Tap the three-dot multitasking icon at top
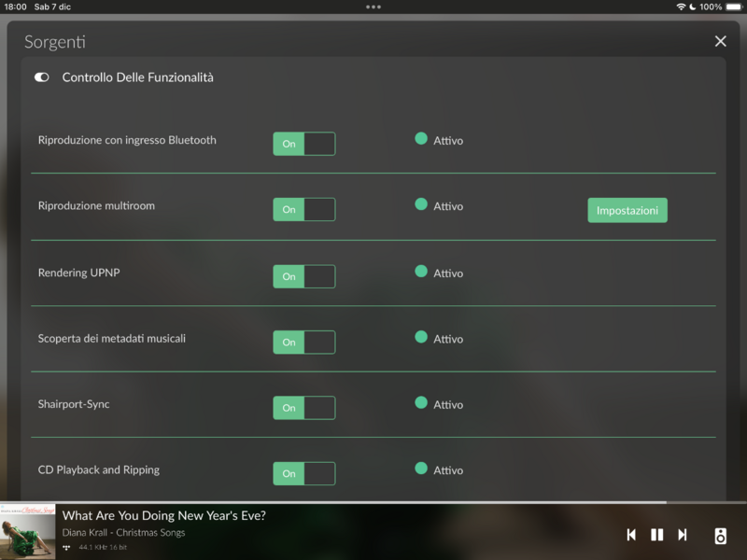The height and width of the screenshot is (560, 747). (x=373, y=7)
